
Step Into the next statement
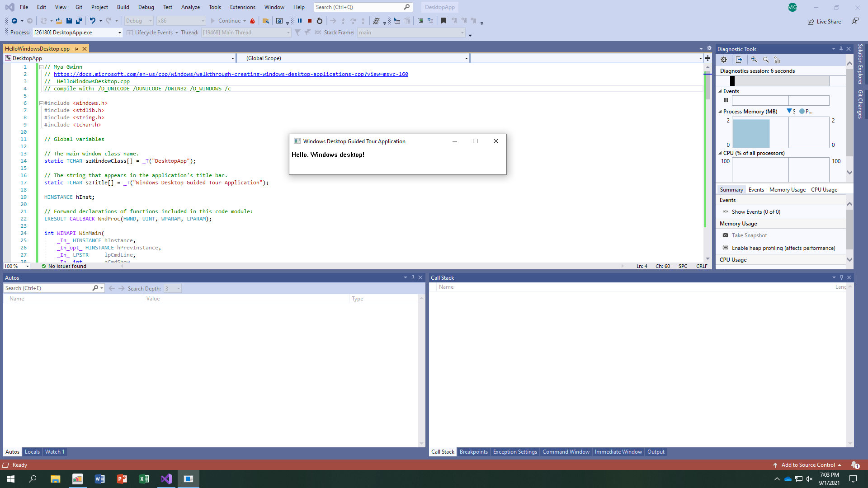(x=343, y=20)
